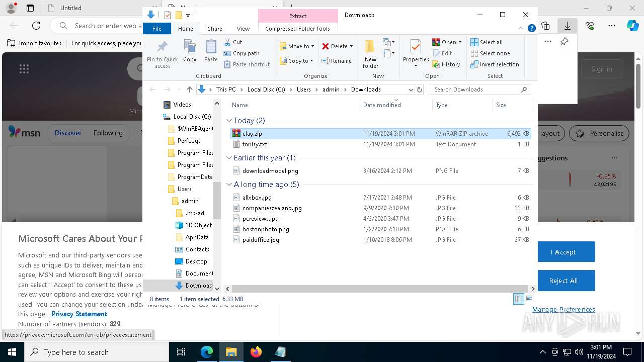Viewport: 644px width, 362px height.
Task: Click Refresh button beside address bar
Action: tap(420, 89)
